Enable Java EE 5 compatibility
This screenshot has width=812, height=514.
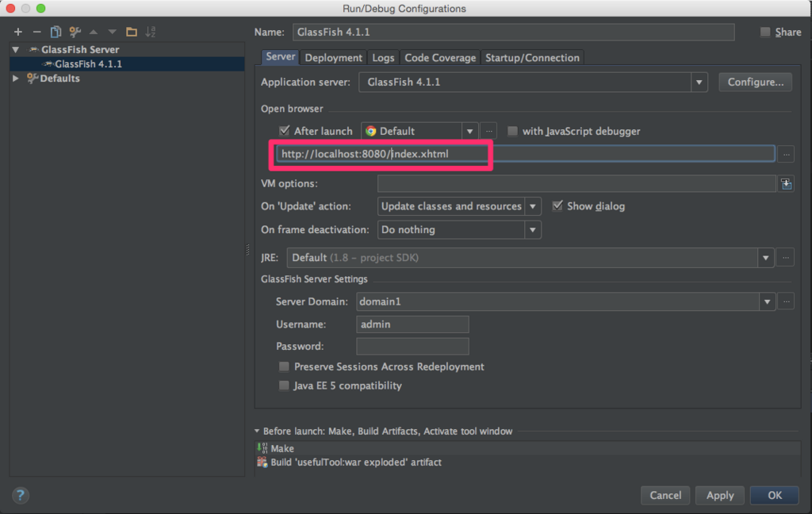[x=284, y=385]
